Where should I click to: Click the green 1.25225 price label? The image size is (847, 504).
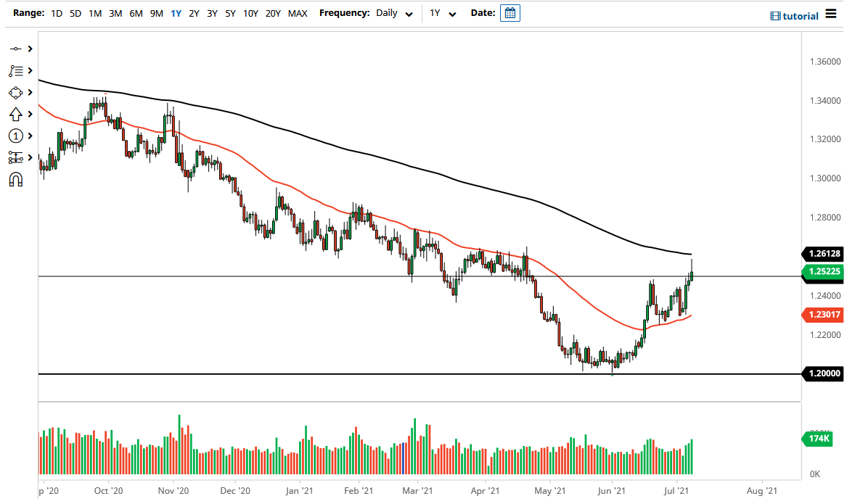824,272
